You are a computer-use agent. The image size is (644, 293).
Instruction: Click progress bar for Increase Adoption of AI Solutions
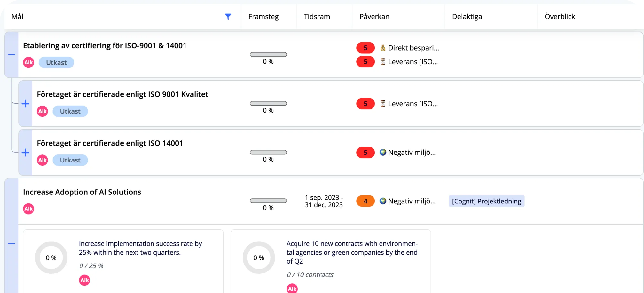pos(268,201)
